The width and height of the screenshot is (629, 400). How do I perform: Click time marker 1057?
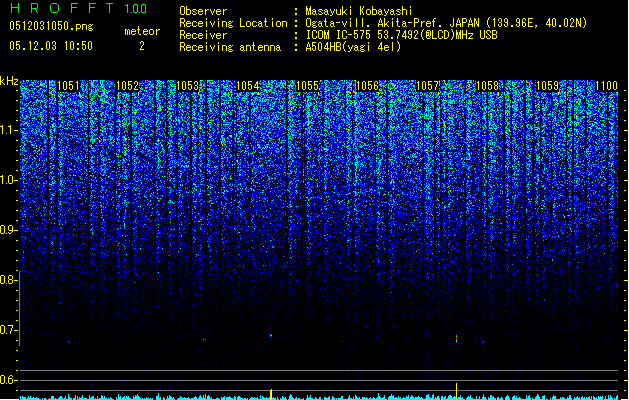click(x=428, y=86)
